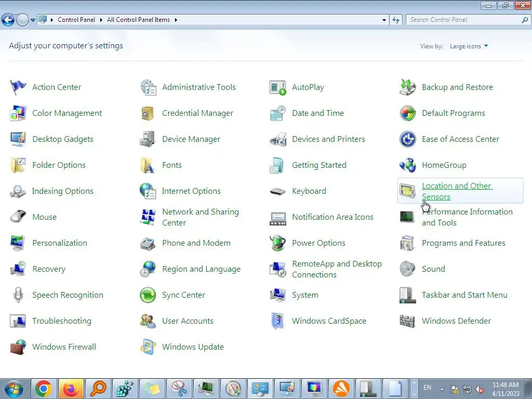Open the Mouse icon
This screenshot has height=399, width=532.
18,217
